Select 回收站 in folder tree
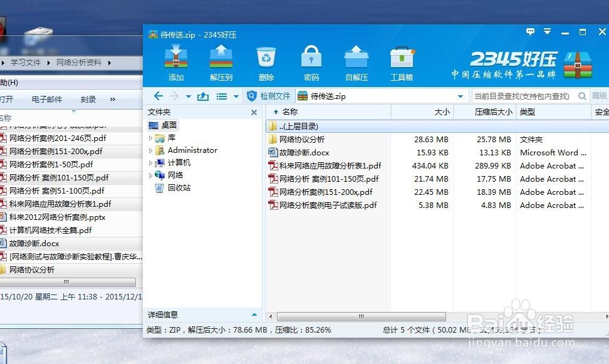The height and width of the screenshot is (364, 609). click(x=172, y=188)
